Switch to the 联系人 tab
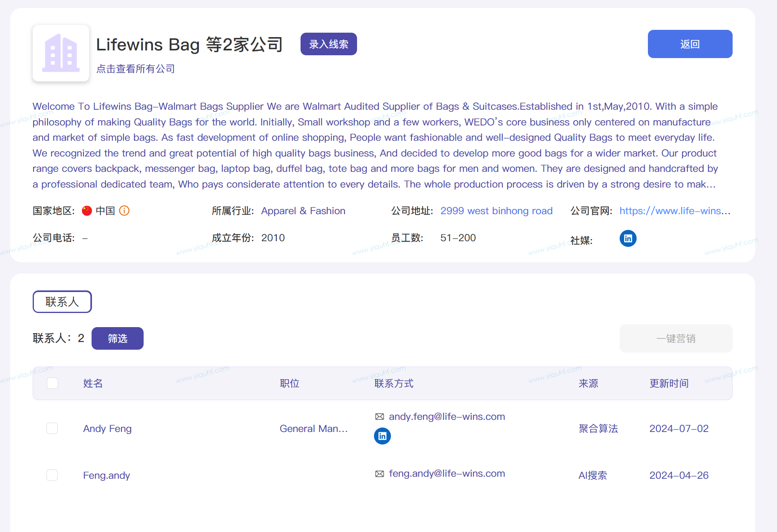The image size is (777, 532). [x=62, y=302]
